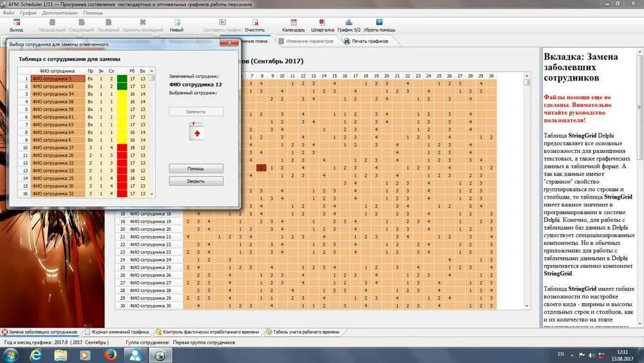The image size is (644, 363).
Task: Click the Закрыть button in dialog
Action: (196, 181)
